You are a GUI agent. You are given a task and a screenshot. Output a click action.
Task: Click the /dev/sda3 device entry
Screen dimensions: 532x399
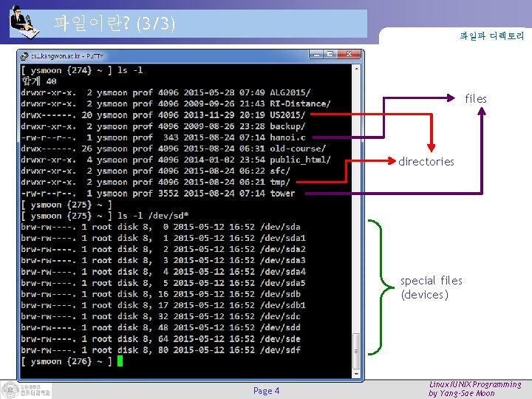pos(282,260)
